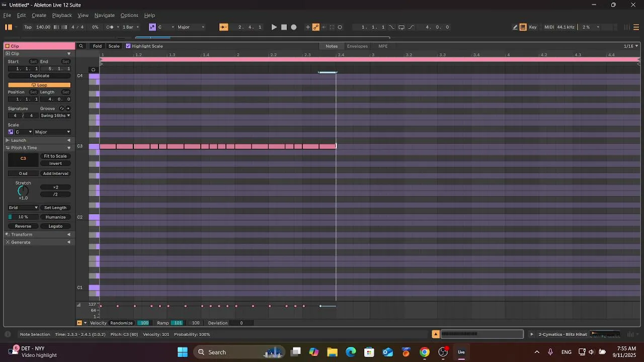
Task: Toggle the clip Loop button
Action: [39, 85]
